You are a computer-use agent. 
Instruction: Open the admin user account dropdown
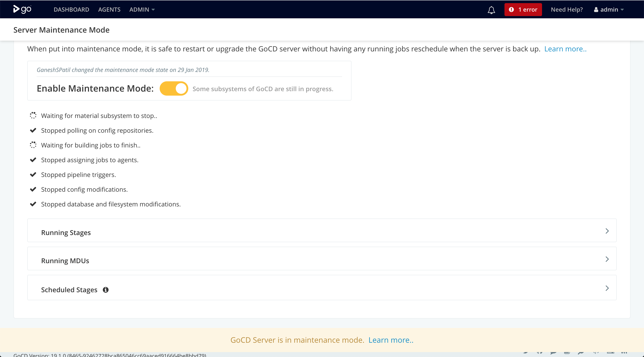(609, 9)
